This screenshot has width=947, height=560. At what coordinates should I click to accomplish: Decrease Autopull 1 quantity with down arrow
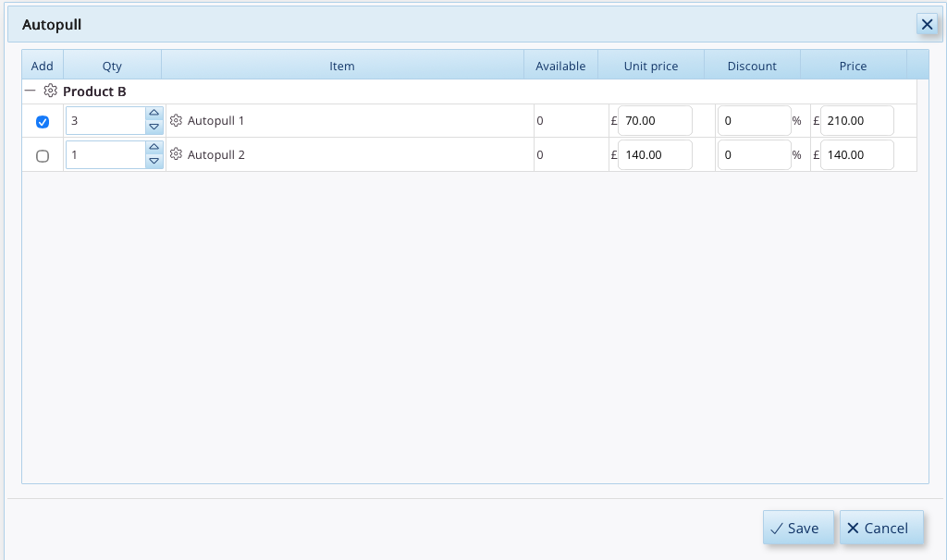pos(154,128)
